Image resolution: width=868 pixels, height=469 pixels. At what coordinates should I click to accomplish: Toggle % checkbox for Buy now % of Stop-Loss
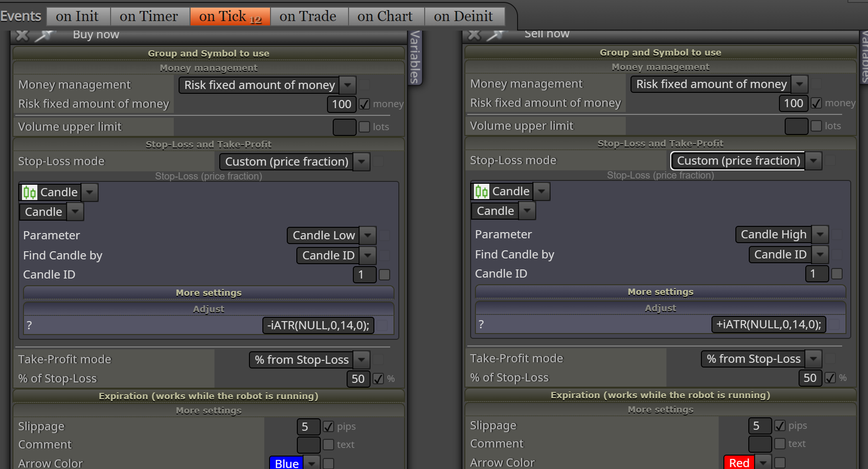coord(378,379)
